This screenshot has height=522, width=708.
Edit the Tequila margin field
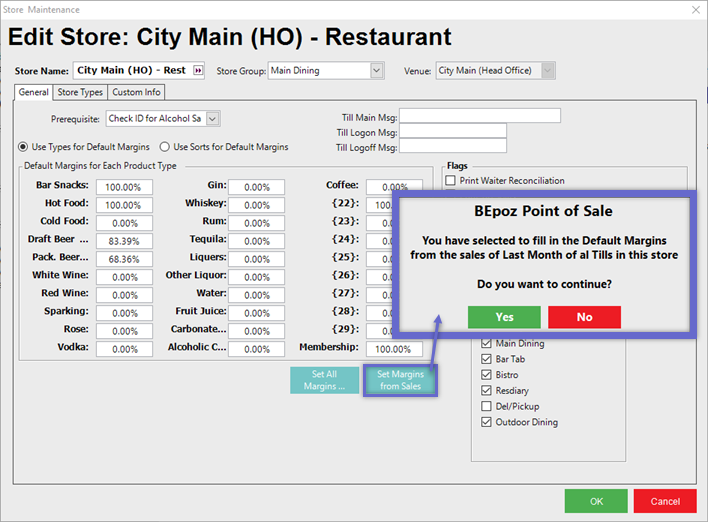click(256, 241)
